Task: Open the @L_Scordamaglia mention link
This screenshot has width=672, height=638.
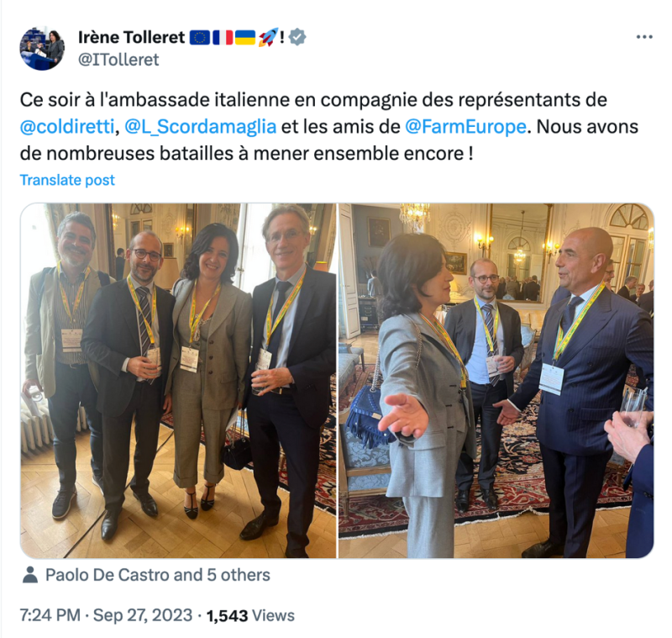Action: coord(200,126)
